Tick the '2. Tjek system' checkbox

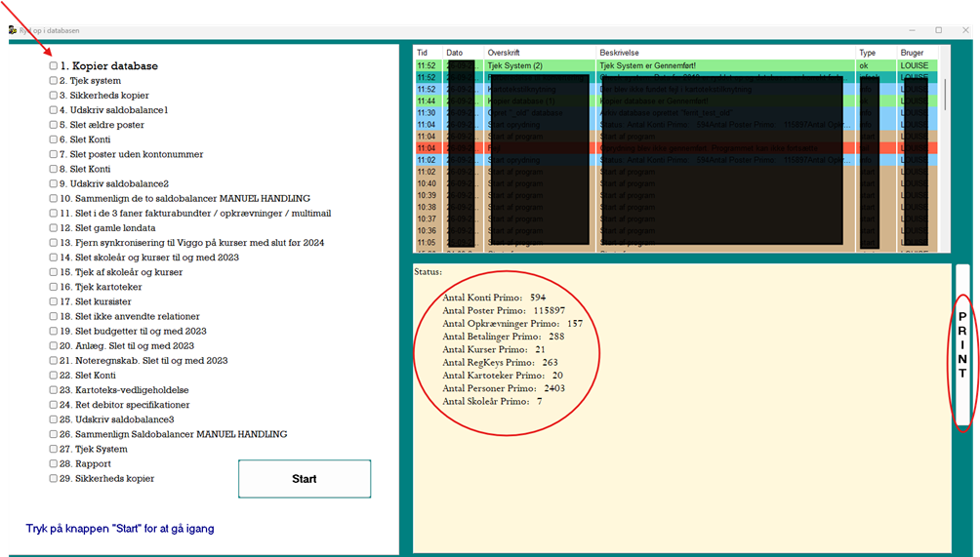click(x=54, y=81)
